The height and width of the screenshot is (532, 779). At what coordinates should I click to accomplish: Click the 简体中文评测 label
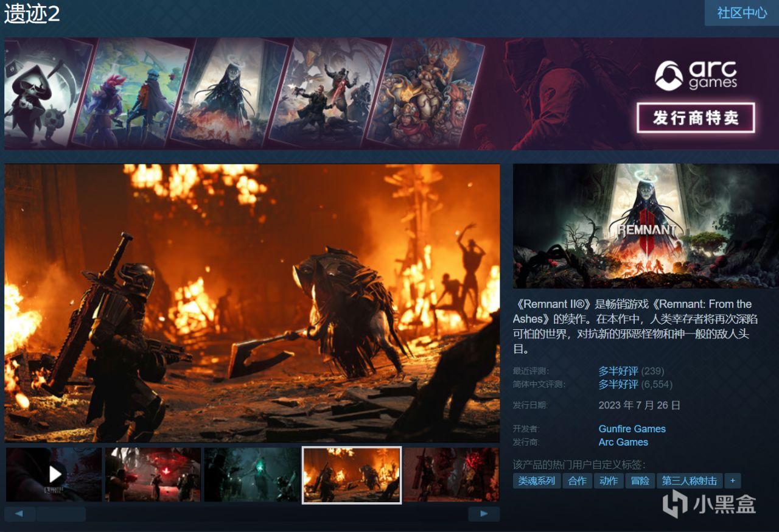[539, 384]
